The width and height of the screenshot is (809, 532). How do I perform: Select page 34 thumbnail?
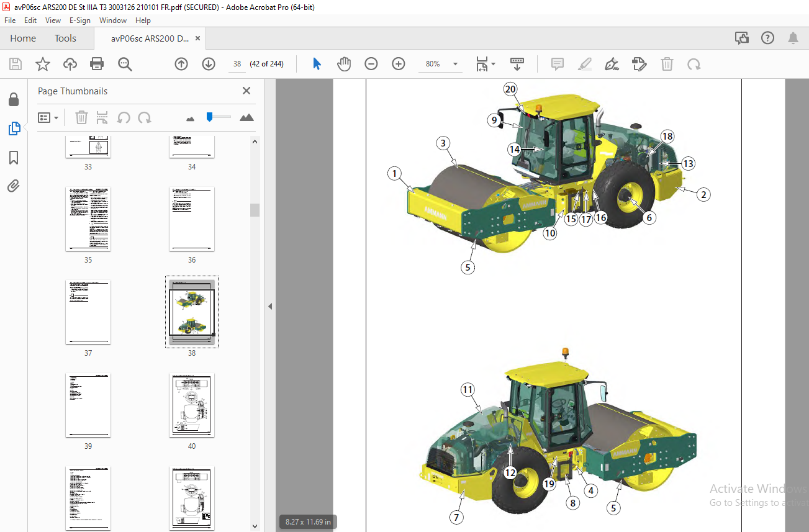(x=192, y=148)
